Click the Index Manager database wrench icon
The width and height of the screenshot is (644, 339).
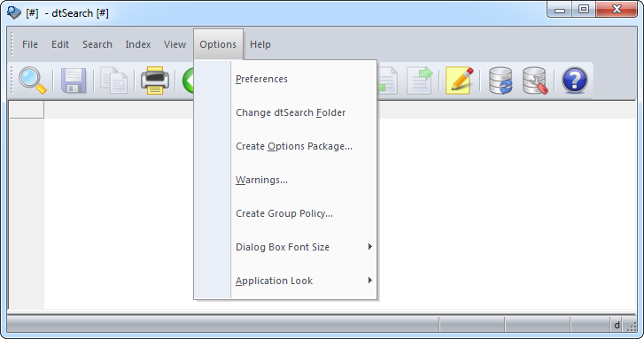coord(535,81)
